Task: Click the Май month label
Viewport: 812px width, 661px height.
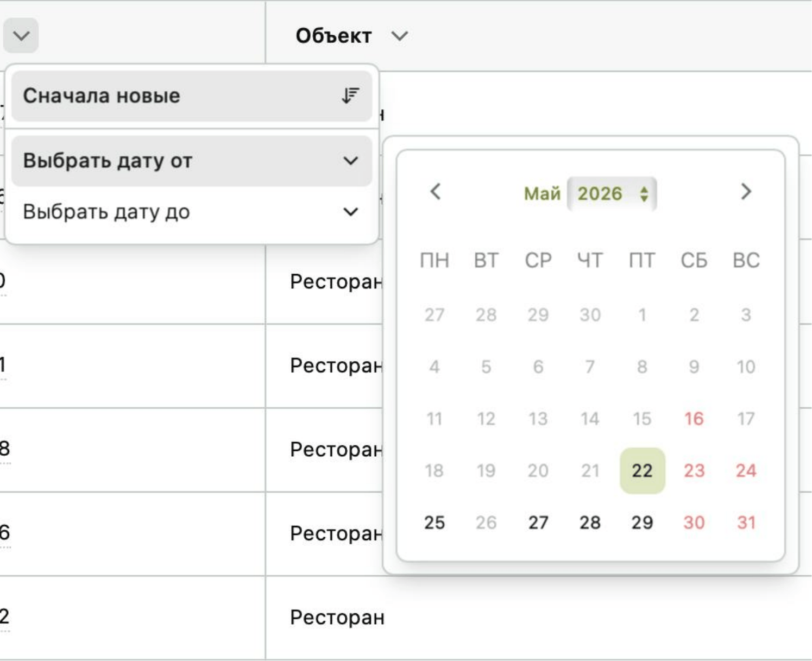Action: pos(542,193)
